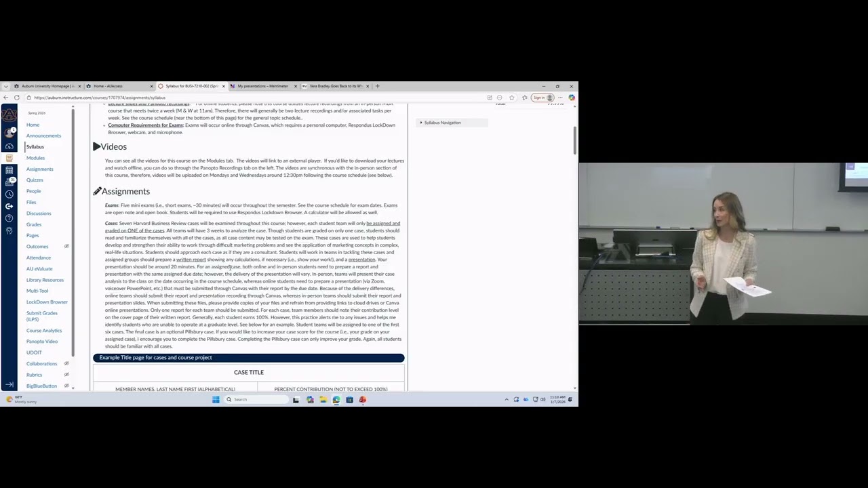
Task: Open File Explorer in the taskbar
Action: 323,399
